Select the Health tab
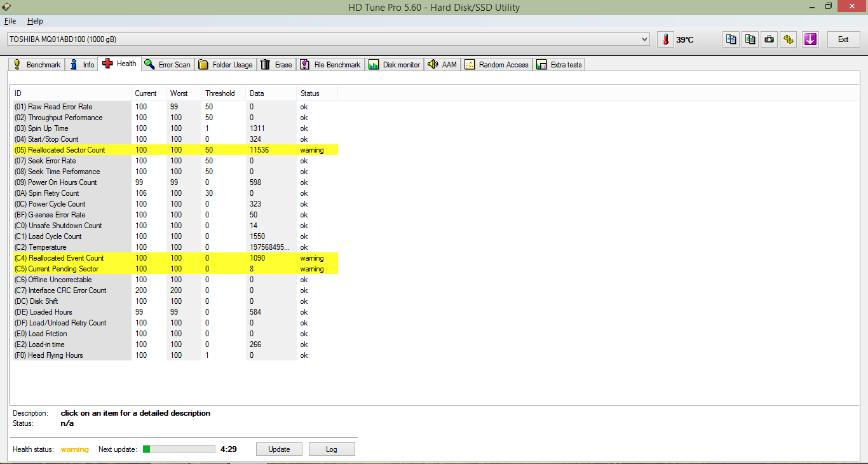The height and width of the screenshot is (464, 868). [x=119, y=64]
